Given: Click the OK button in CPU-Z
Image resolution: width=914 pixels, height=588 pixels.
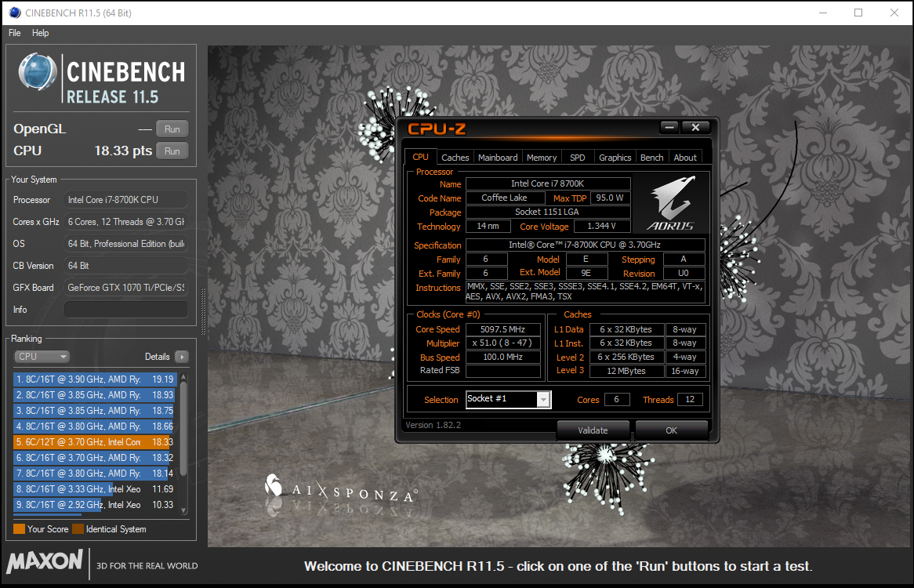Looking at the screenshot, I should click(x=672, y=430).
